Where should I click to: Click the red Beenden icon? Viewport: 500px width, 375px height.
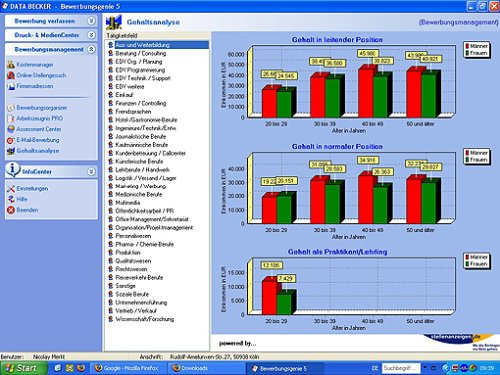click(11, 210)
